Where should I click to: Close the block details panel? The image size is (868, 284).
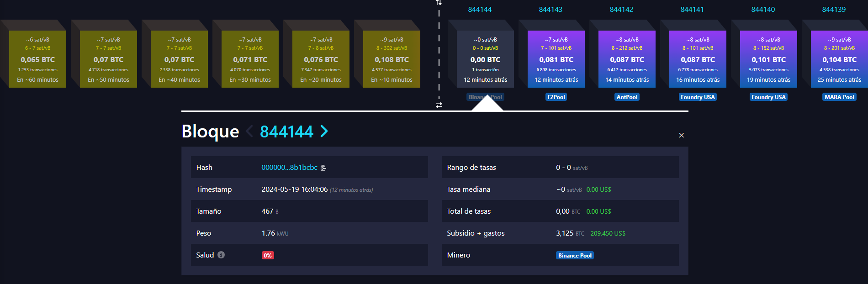(681, 135)
